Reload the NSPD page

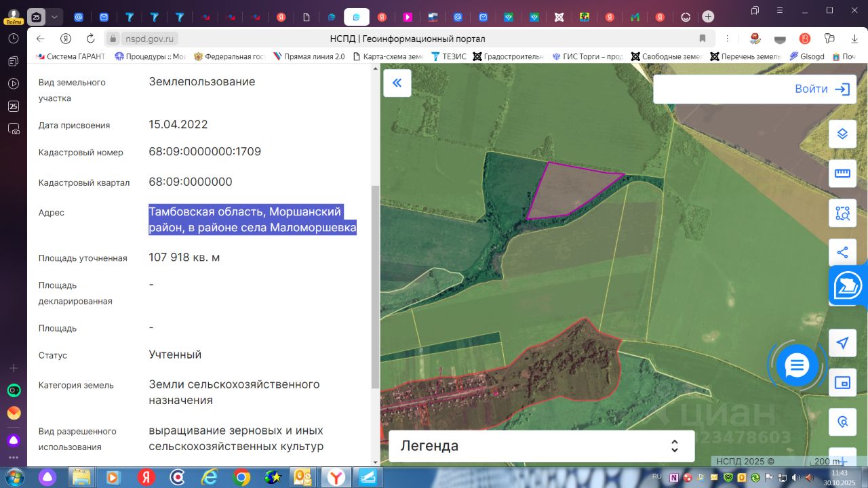(x=90, y=39)
